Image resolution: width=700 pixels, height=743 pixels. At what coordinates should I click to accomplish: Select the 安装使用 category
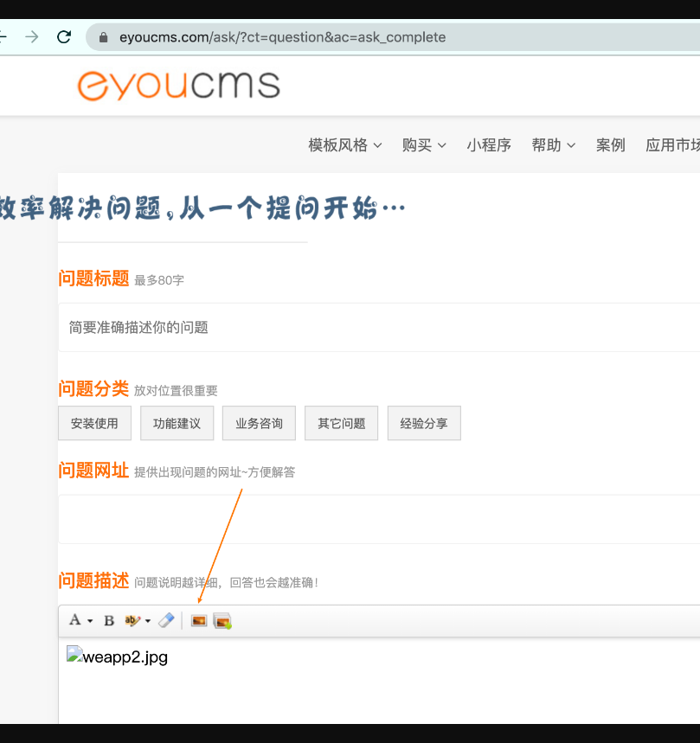tap(94, 424)
